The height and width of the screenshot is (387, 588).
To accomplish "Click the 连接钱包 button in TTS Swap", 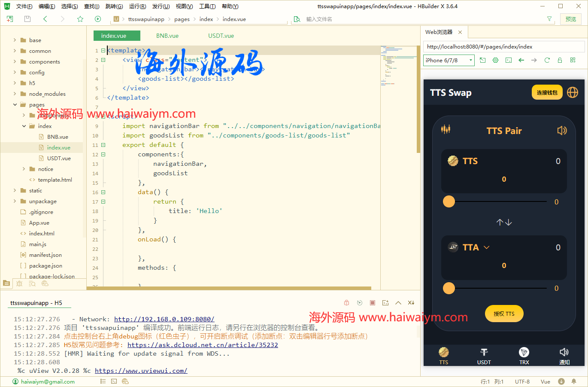I will (547, 92).
